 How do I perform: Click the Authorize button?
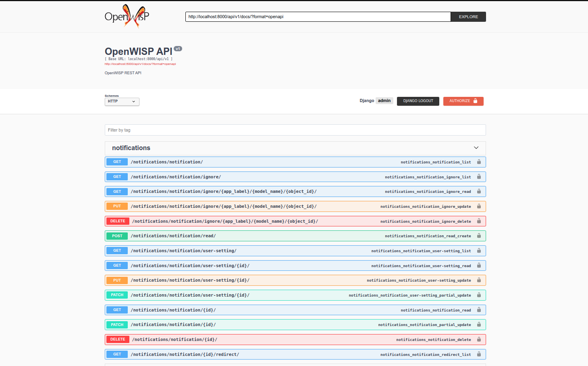463,101
